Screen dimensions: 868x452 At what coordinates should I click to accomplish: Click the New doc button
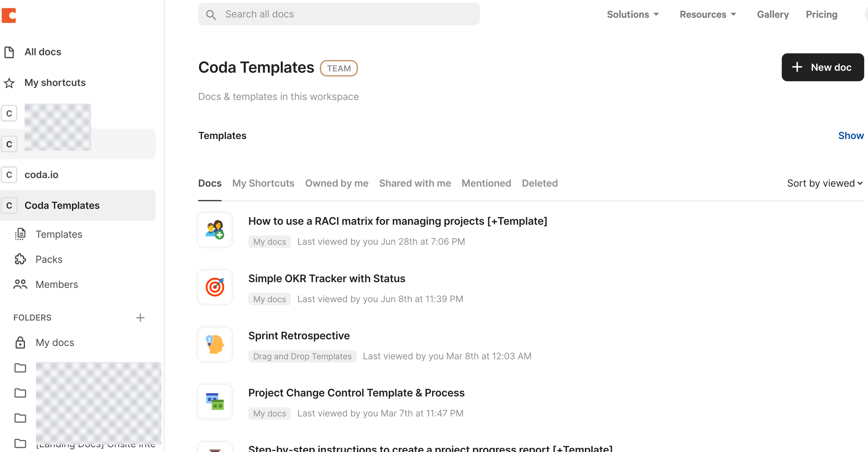click(x=823, y=68)
